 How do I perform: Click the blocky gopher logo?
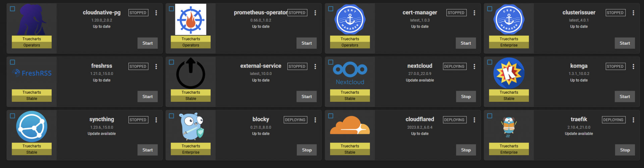click(191, 126)
